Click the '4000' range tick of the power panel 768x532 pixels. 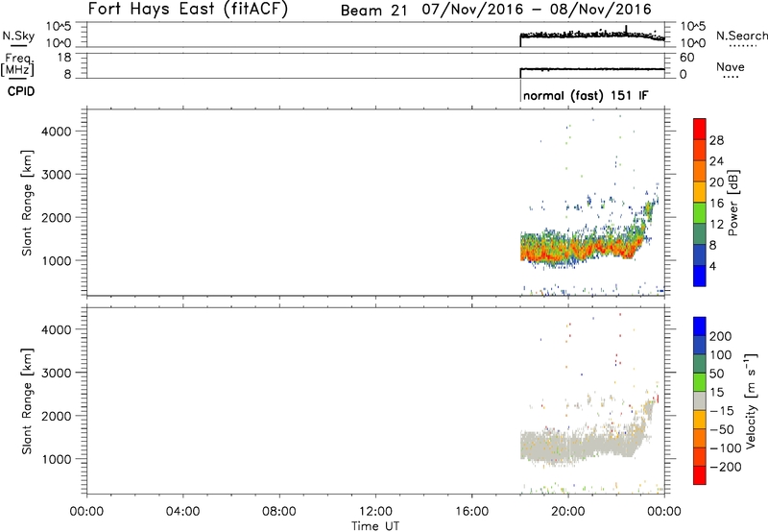pyautogui.click(x=57, y=132)
